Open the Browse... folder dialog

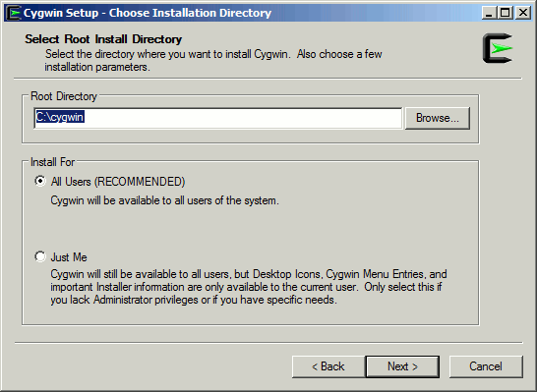tap(438, 118)
